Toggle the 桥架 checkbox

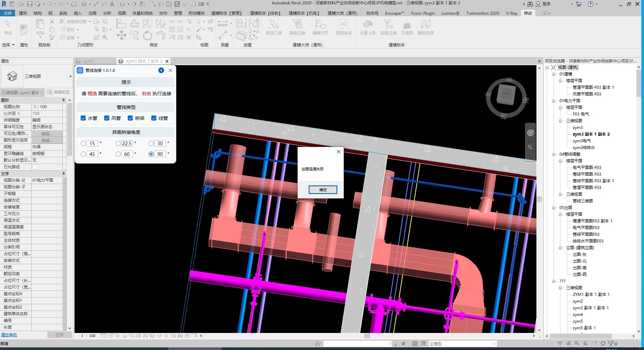pos(130,118)
